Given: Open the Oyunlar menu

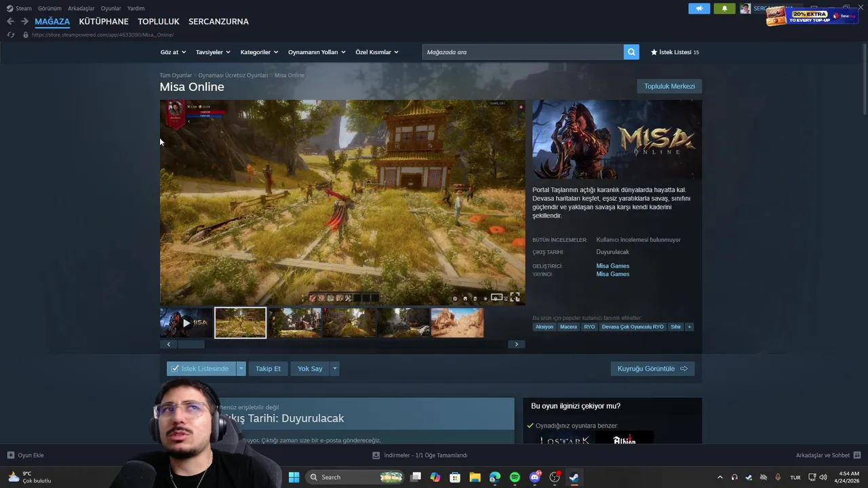Looking at the screenshot, I should [111, 8].
